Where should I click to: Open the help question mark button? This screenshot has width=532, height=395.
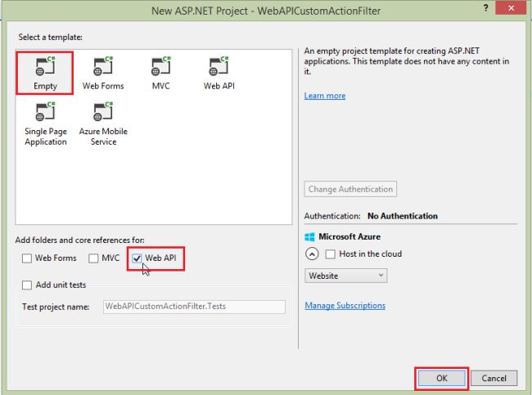coord(485,8)
